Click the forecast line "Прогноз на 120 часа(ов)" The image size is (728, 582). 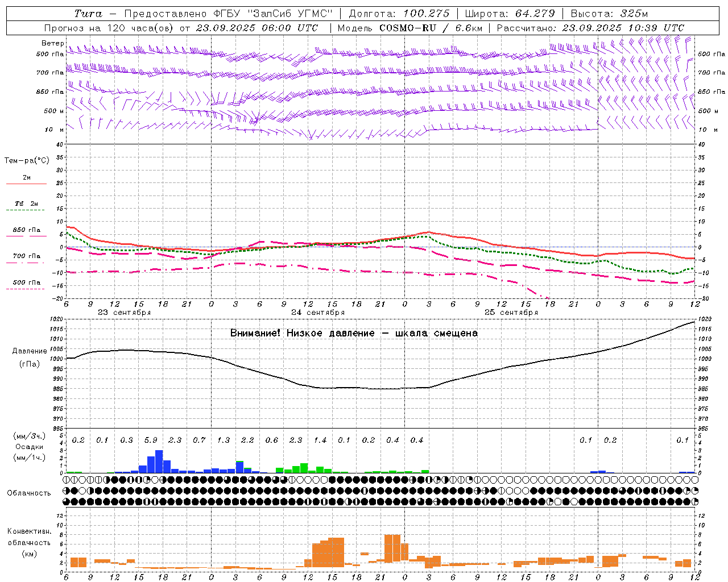[x=110, y=28]
